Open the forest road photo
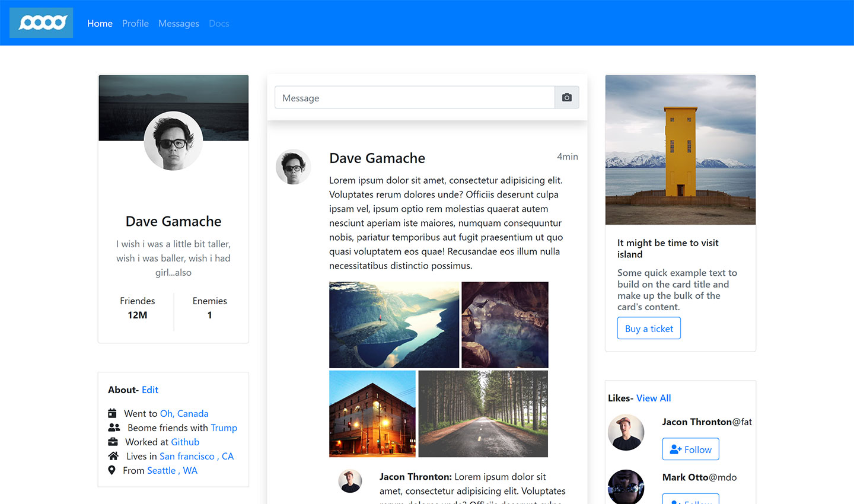 click(483, 414)
